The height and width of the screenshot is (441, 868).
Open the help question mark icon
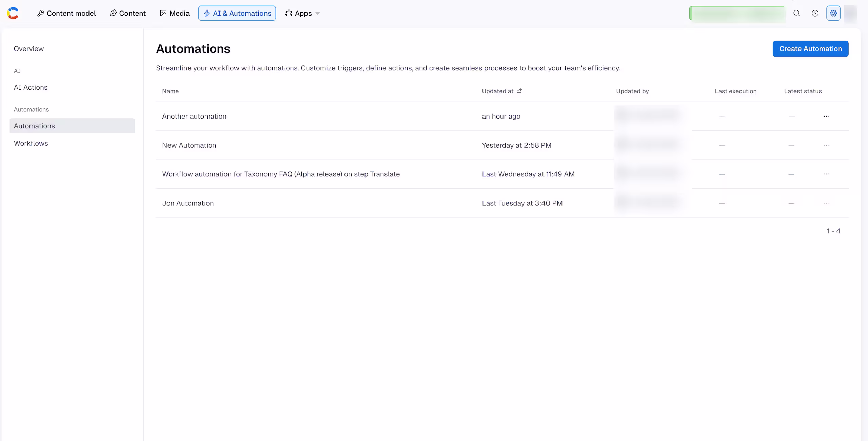(x=815, y=13)
